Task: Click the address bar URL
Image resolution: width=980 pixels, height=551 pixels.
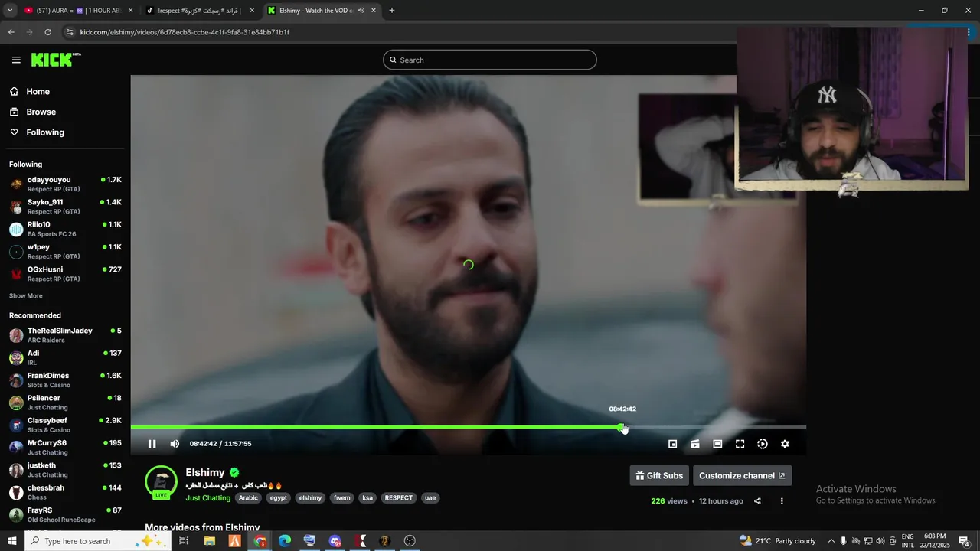Action: click(x=185, y=32)
